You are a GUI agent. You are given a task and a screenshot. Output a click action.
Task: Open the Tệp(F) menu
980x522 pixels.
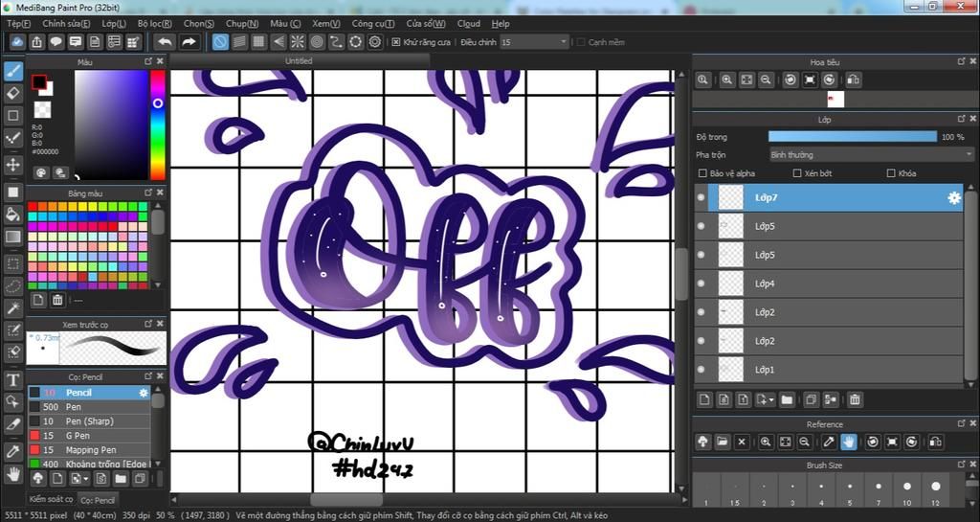[x=19, y=24]
